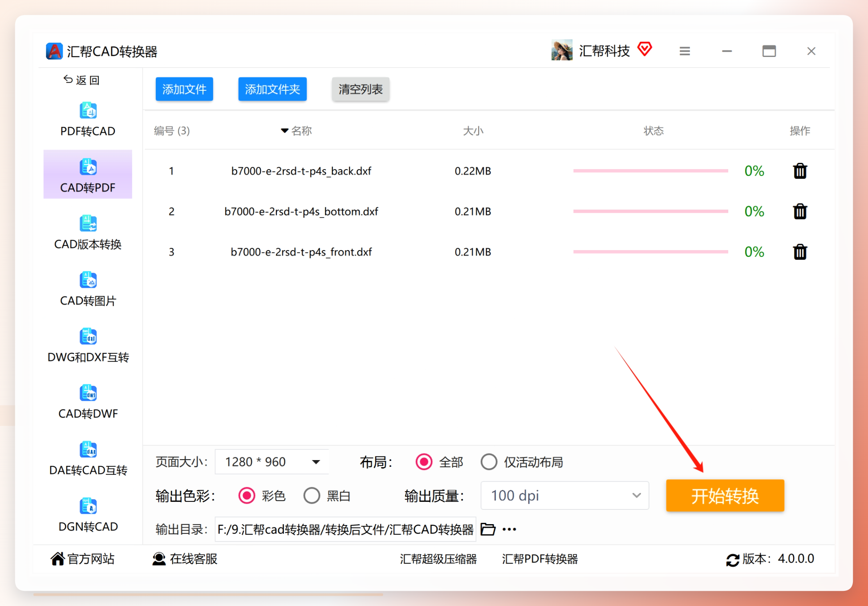Click the red VIP diamond icon
Image resolution: width=868 pixels, height=606 pixels.
click(645, 49)
